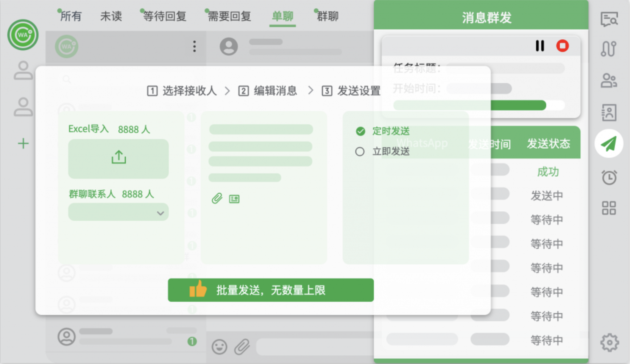The image size is (630, 364).
Task: Pause the bulk send task
Action: click(x=540, y=46)
